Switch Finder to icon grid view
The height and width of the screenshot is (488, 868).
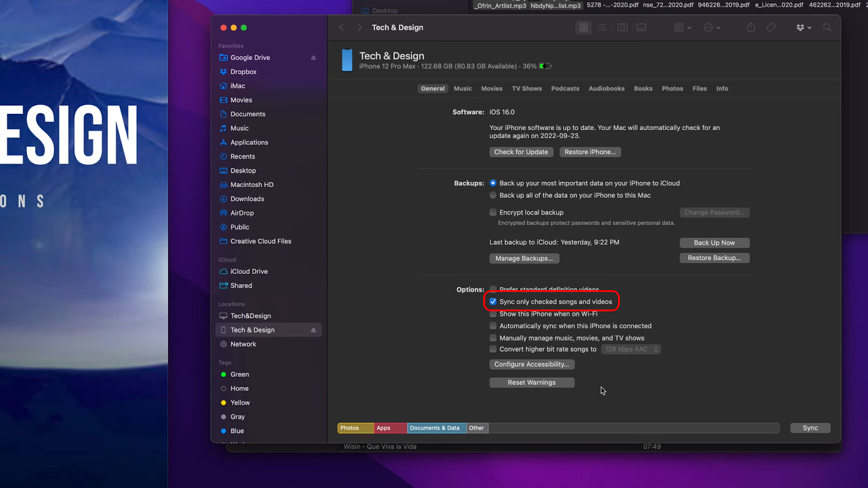[584, 28]
